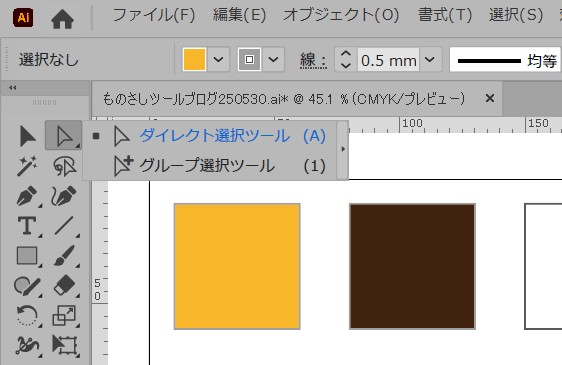
Task: Click the 0.5 mm stroke weight field
Action: coord(389,60)
